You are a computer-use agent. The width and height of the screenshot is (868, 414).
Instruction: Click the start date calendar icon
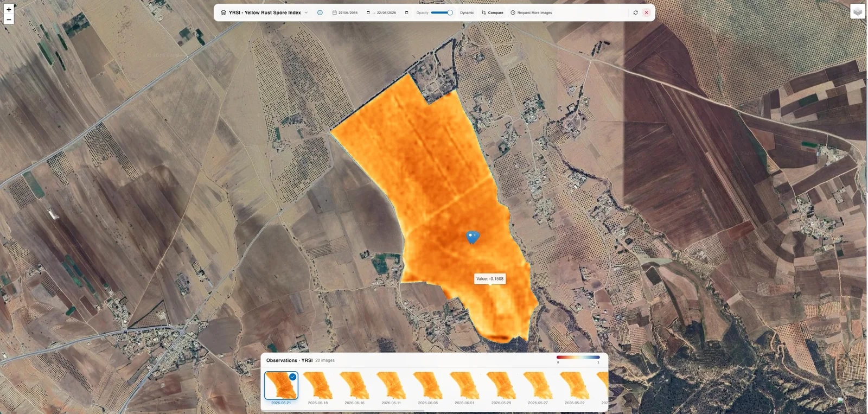[x=334, y=12]
